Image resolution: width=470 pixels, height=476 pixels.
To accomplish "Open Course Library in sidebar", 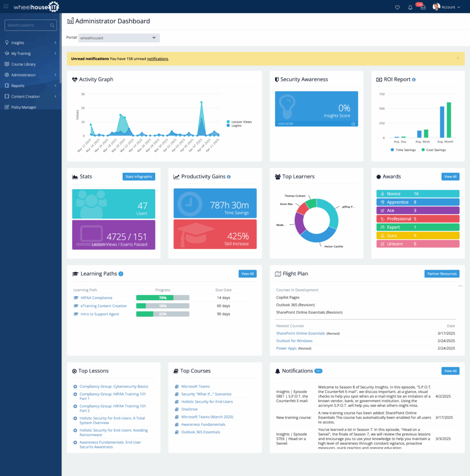I will point(23,64).
